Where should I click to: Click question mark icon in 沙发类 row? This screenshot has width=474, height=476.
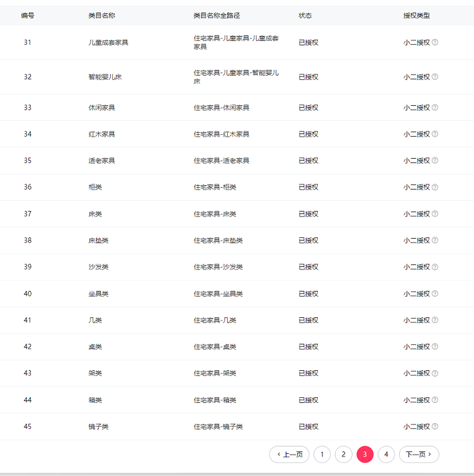point(435,267)
